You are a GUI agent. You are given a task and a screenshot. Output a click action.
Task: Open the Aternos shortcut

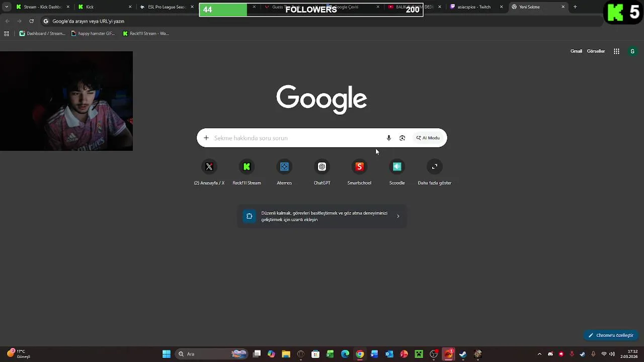click(284, 172)
